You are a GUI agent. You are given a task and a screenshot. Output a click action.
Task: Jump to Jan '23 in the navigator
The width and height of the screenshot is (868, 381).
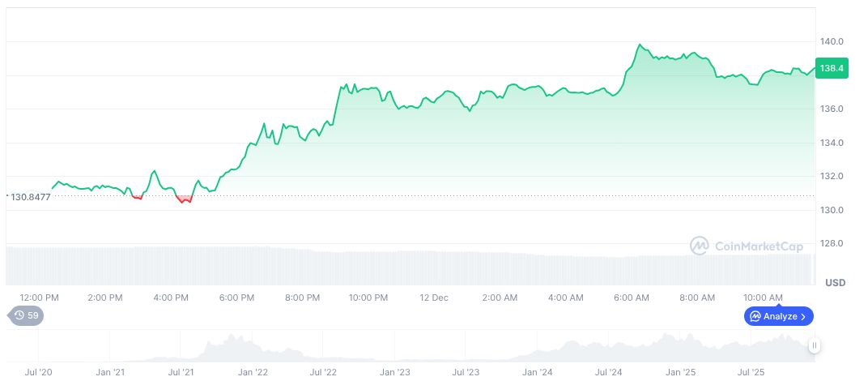(x=394, y=372)
